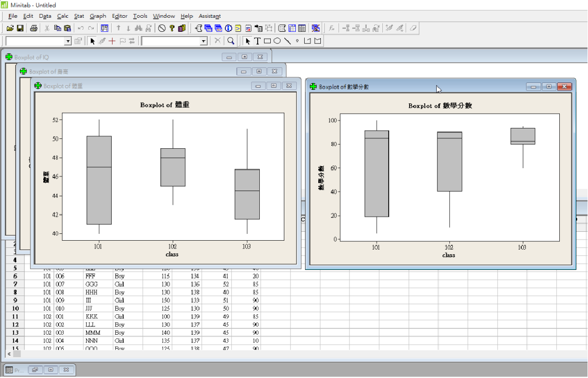588x378 pixels.
Task: Maximize the minimized Project Manager window
Action: tap(51, 370)
